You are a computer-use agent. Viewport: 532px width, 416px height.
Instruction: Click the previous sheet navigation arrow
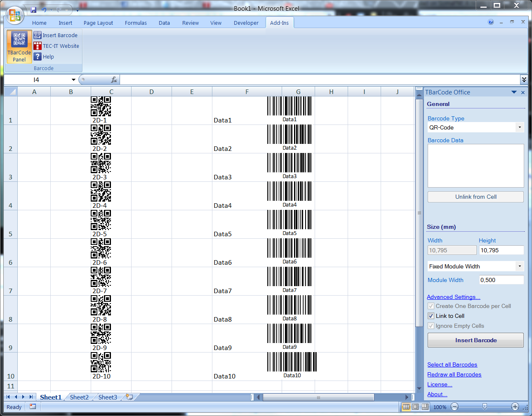(16, 397)
